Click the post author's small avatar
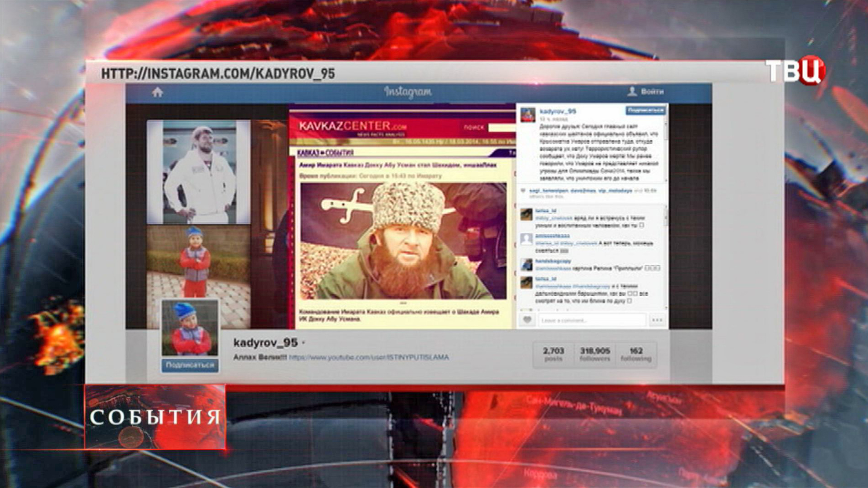Screen dimensions: 868x488 click(x=528, y=115)
